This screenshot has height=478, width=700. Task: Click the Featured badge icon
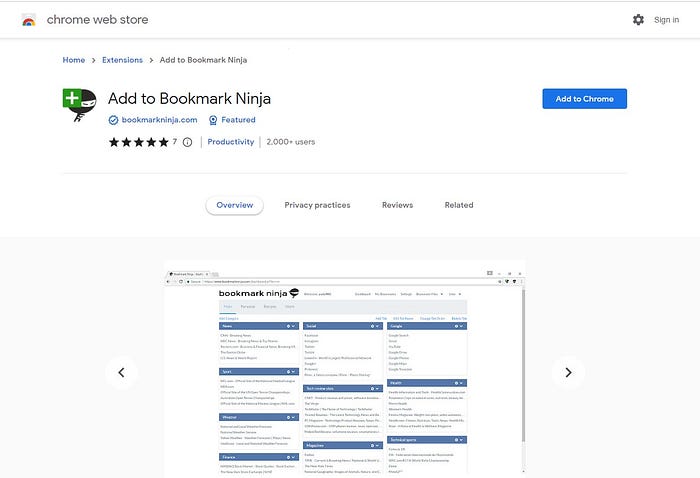click(213, 120)
